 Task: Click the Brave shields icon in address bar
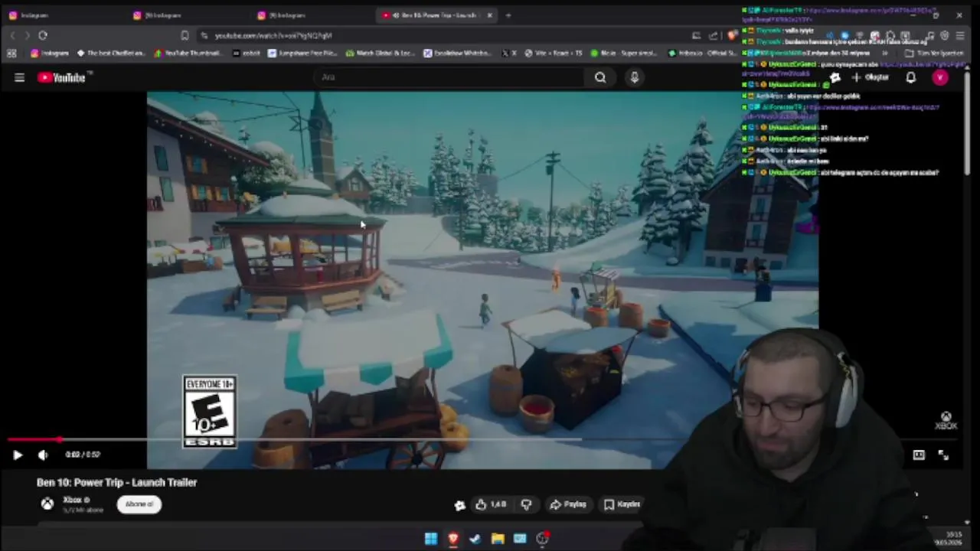click(732, 35)
